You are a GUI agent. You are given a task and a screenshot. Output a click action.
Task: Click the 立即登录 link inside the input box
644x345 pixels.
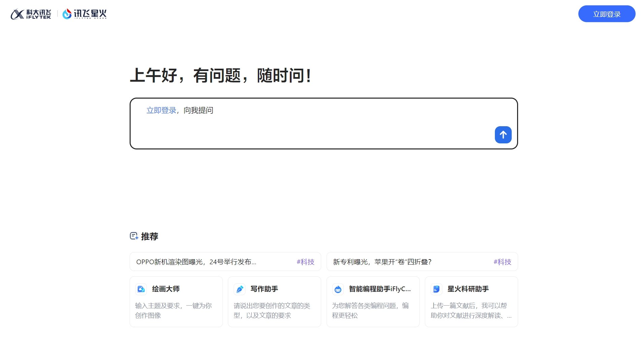[x=161, y=110]
